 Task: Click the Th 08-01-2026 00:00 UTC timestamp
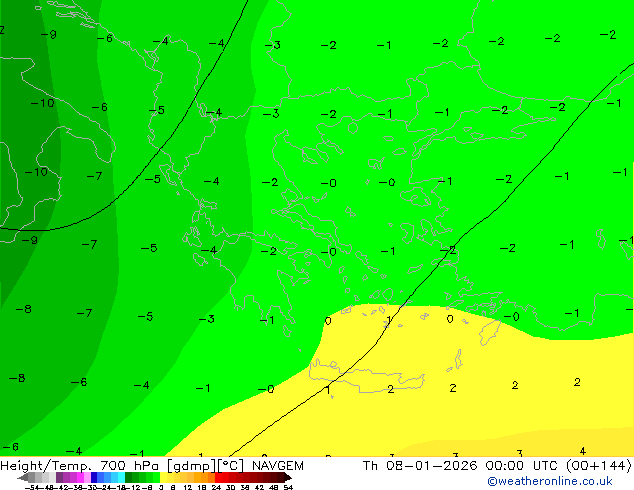497,466
